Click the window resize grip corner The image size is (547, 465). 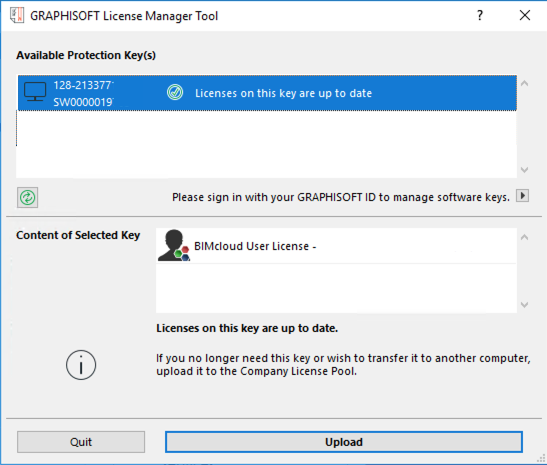coord(541,458)
